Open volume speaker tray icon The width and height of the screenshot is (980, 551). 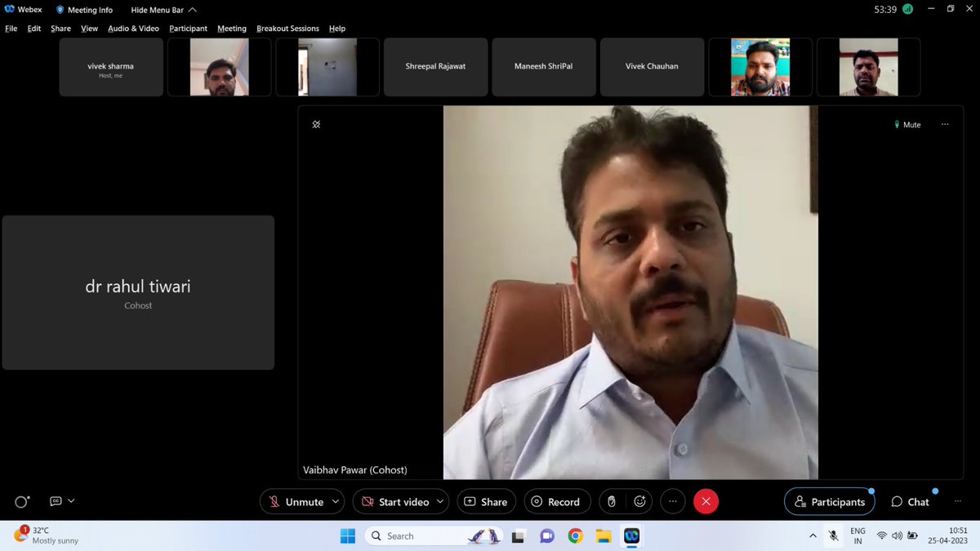[x=898, y=536]
